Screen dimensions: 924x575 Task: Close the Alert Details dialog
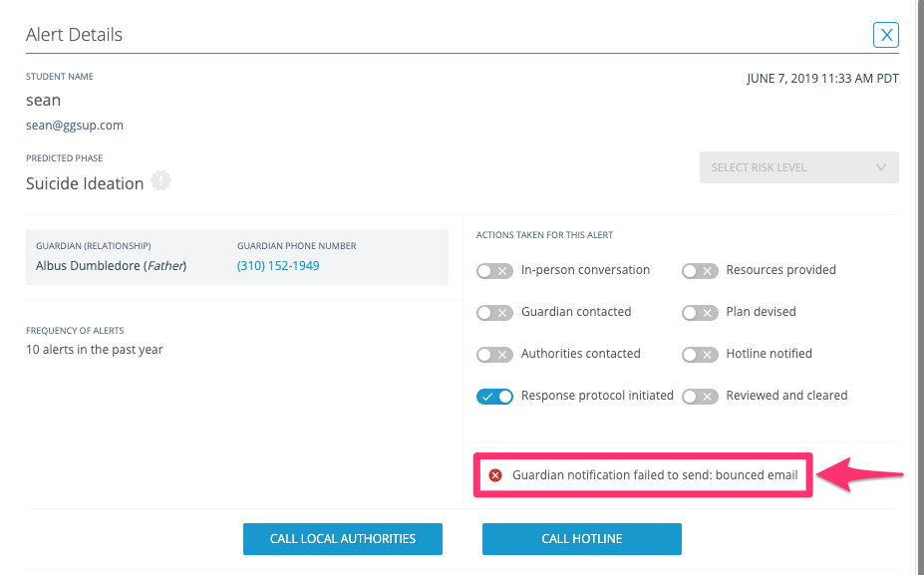click(885, 35)
